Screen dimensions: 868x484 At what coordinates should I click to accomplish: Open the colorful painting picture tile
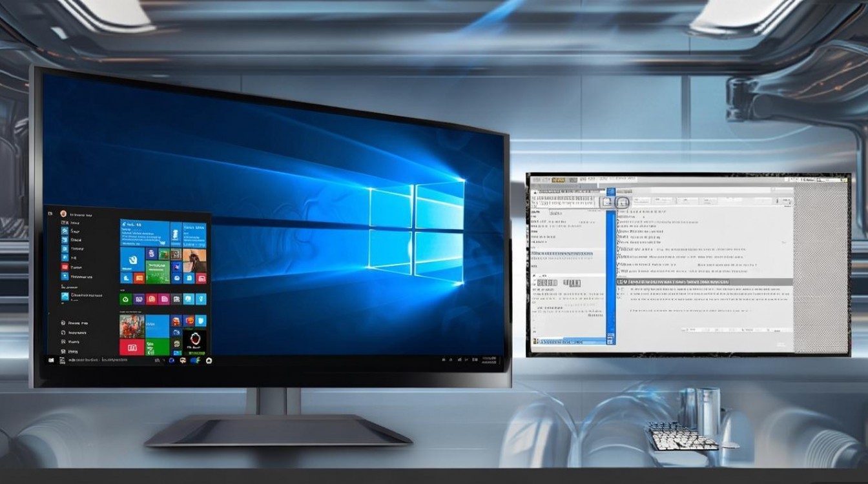[132, 326]
